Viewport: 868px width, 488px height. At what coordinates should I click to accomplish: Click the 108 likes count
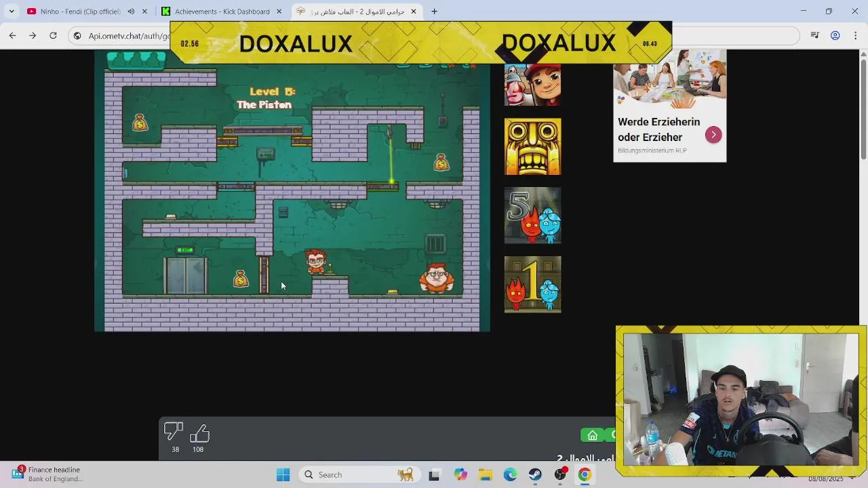(x=198, y=449)
